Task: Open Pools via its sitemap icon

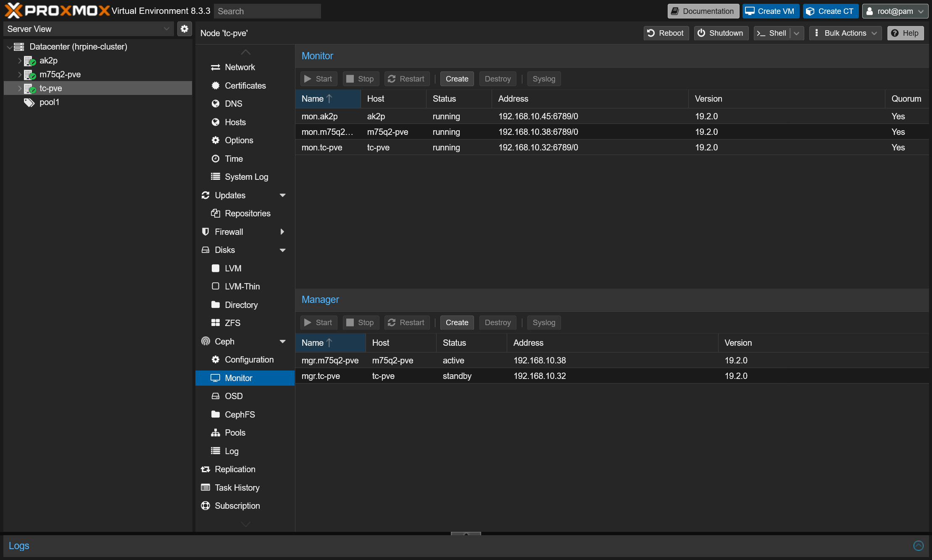Action: click(216, 433)
